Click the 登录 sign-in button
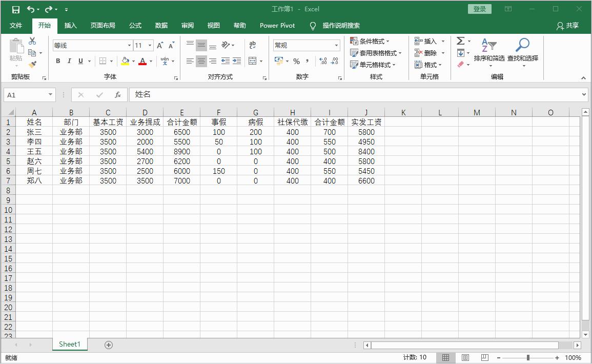 point(479,9)
